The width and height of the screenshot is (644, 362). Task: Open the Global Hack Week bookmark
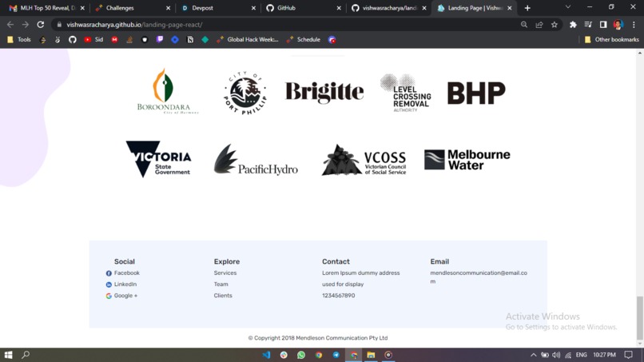[x=248, y=39]
